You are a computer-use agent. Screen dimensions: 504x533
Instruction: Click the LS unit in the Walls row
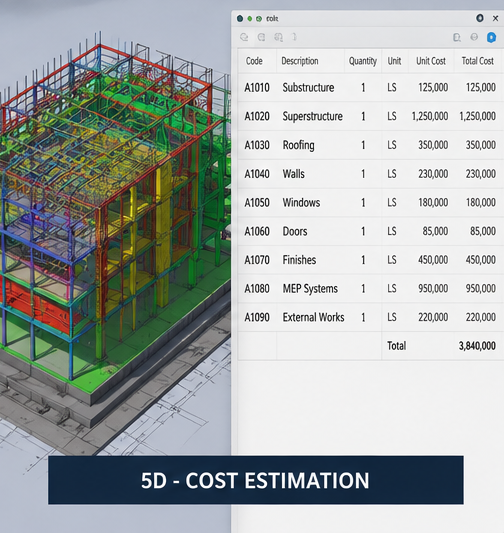[392, 174]
